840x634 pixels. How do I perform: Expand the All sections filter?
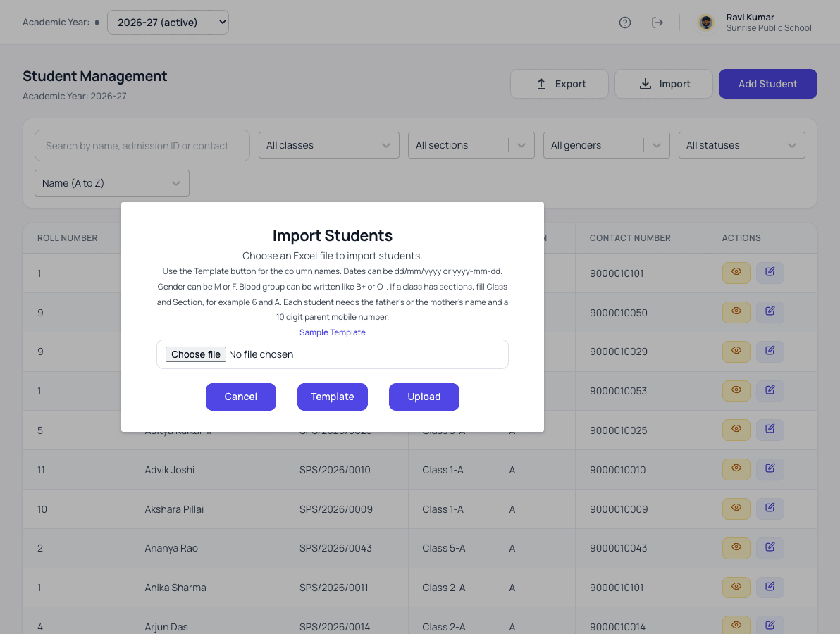471,145
